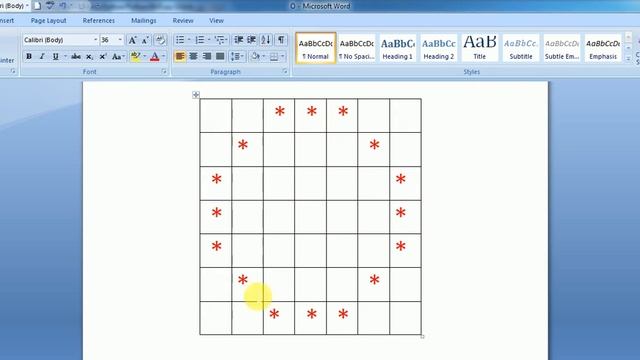This screenshot has width=640, height=360.
Task: Apply the Heading 1 style
Action: (x=398, y=48)
